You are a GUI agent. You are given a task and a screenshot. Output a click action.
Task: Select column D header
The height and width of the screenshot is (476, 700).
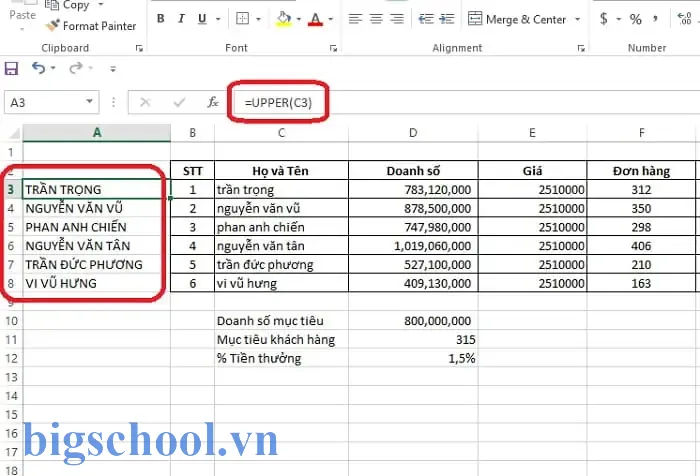[x=413, y=133]
